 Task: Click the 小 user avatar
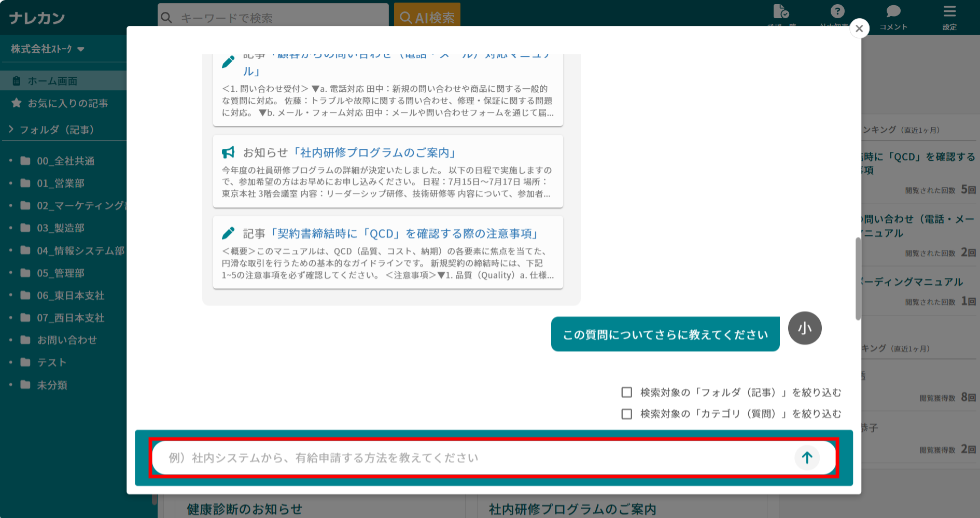click(x=805, y=328)
